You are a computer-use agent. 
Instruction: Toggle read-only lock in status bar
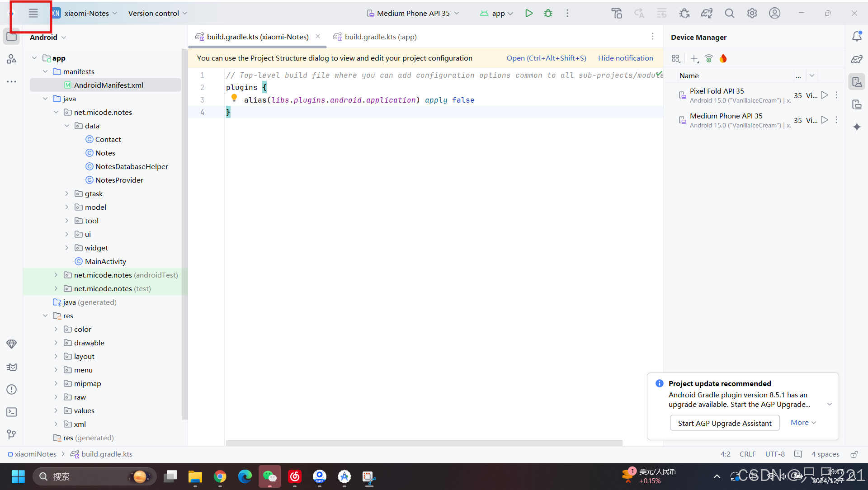[854, 454]
